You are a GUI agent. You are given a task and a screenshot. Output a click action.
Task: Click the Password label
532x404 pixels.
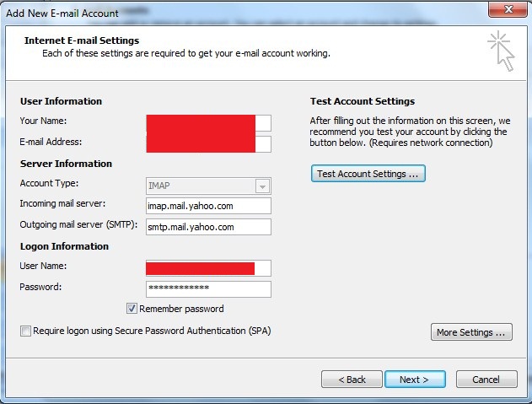tap(40, 287)
